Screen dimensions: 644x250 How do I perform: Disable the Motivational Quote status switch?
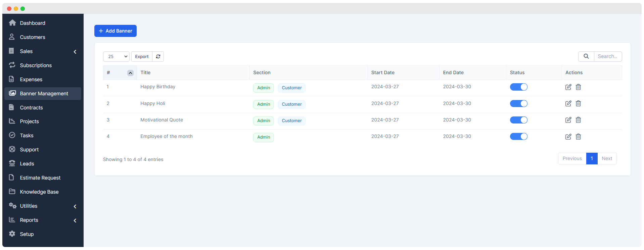519,120
